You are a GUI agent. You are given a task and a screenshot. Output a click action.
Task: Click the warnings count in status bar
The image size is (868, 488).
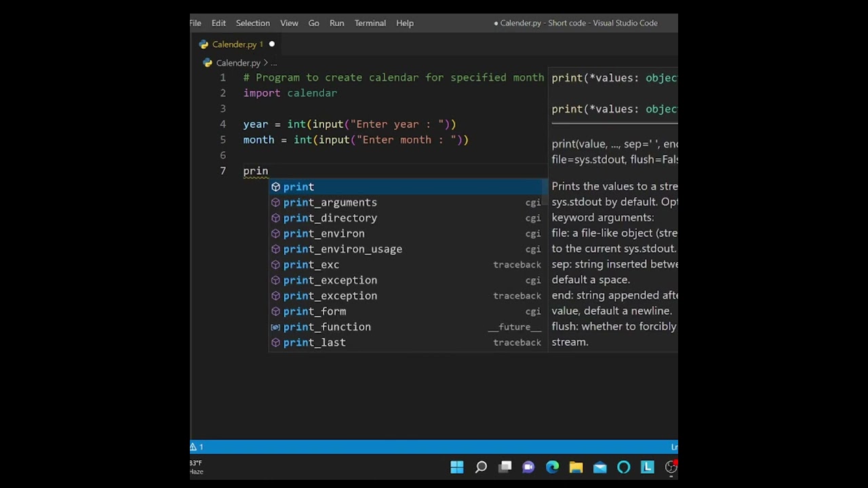[x=197, y=447]
